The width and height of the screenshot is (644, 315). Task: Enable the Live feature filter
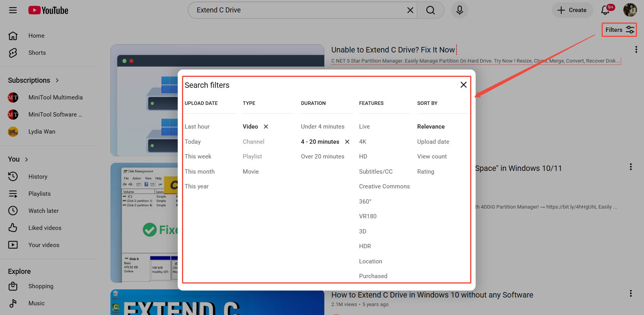[x=364, y=127]
